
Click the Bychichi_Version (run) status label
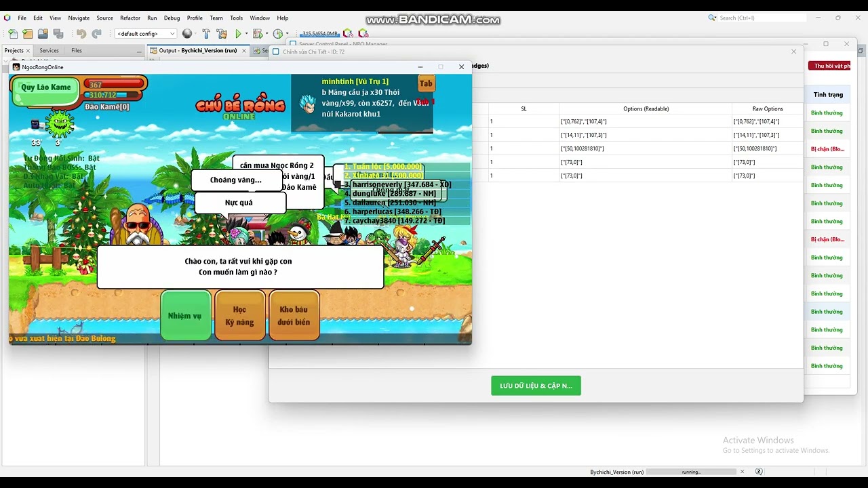point(617,472)
